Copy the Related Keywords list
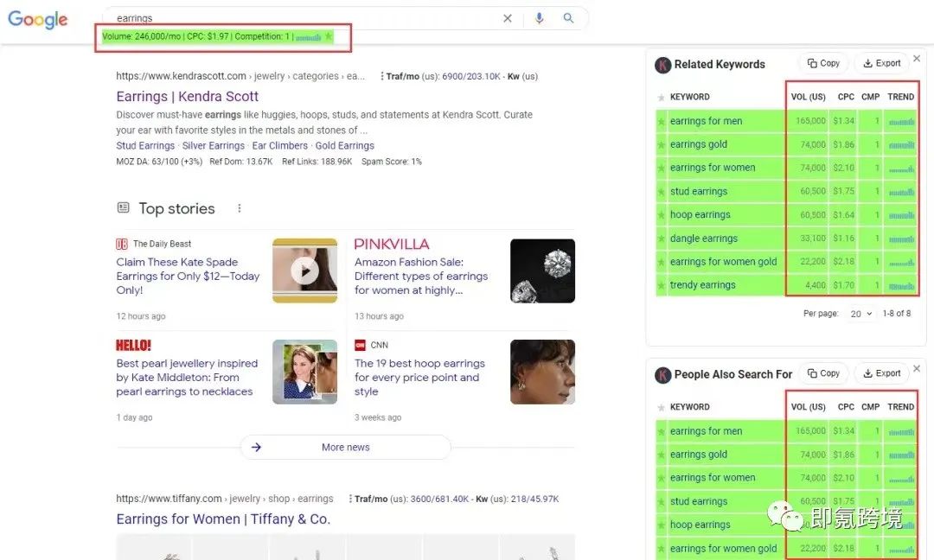Screen dimensions: 934x560 pyautogui.click(x=823, y=63)
